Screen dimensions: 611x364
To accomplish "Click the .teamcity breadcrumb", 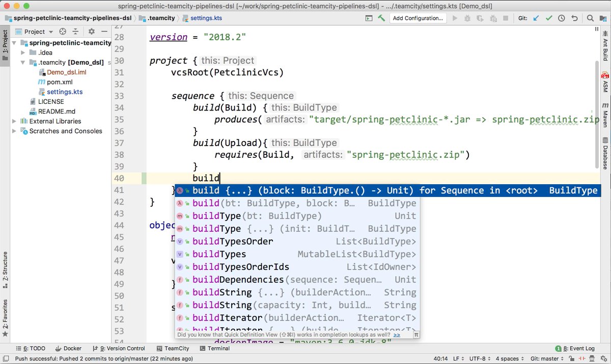I will (157, 18).
